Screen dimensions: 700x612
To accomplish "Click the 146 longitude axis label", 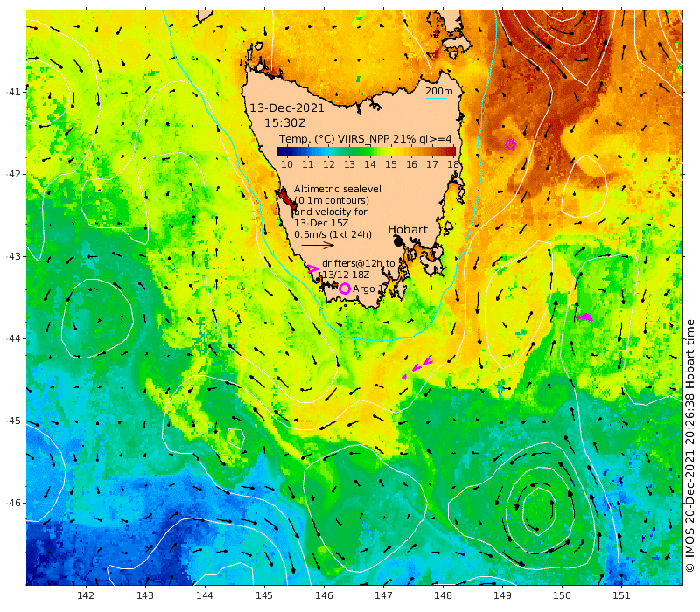I will (x=324, y=595).
